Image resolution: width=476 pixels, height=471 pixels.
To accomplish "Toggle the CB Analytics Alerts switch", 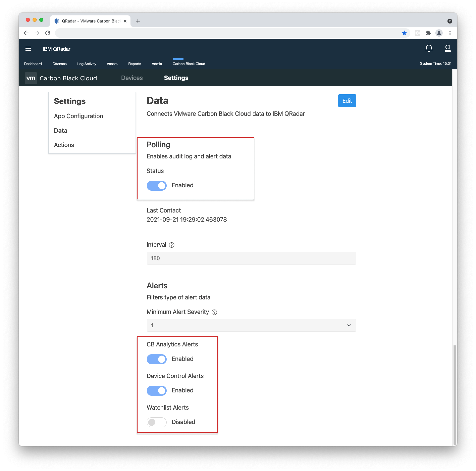I will click(x=156, y=359).
